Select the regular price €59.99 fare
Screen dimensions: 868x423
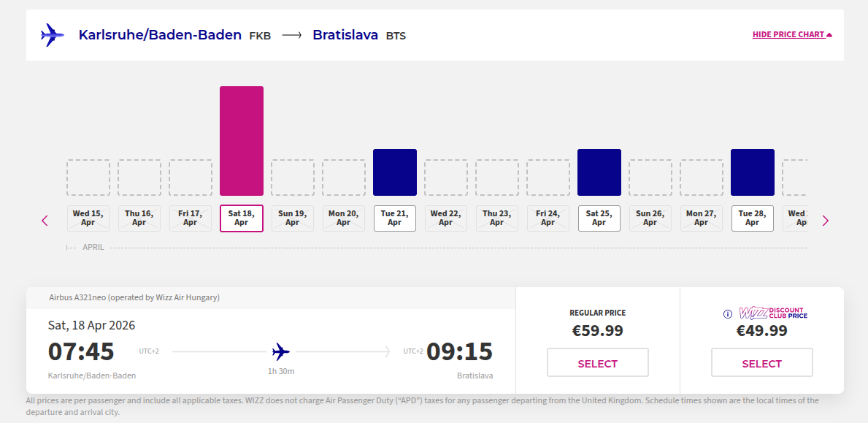pos(597,363)
